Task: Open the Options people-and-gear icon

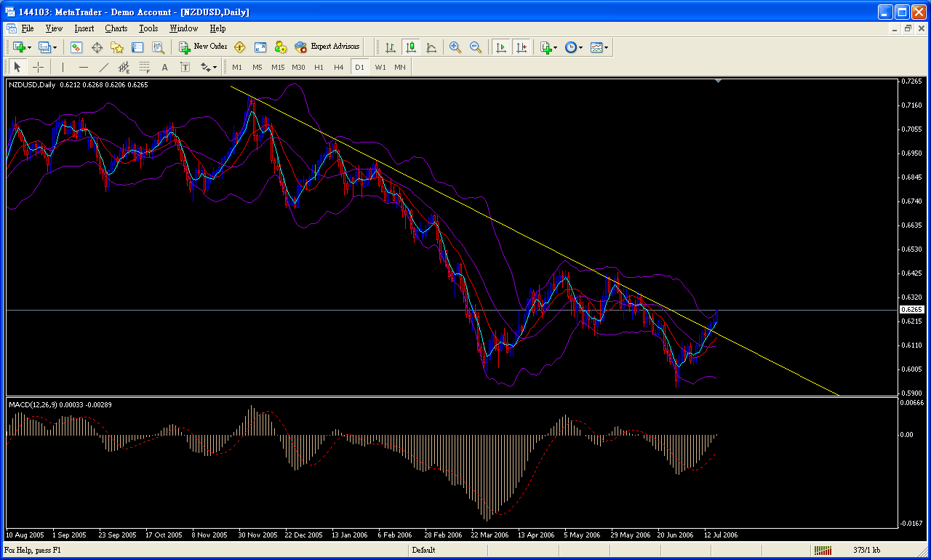Action: [280, 47]
